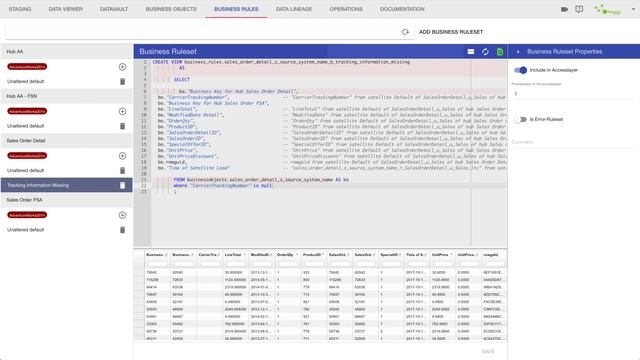Viewport: 640px width, 360px height.
Task: Click red source tag under Sales Order PSA
Action: [x=27, y=215]
